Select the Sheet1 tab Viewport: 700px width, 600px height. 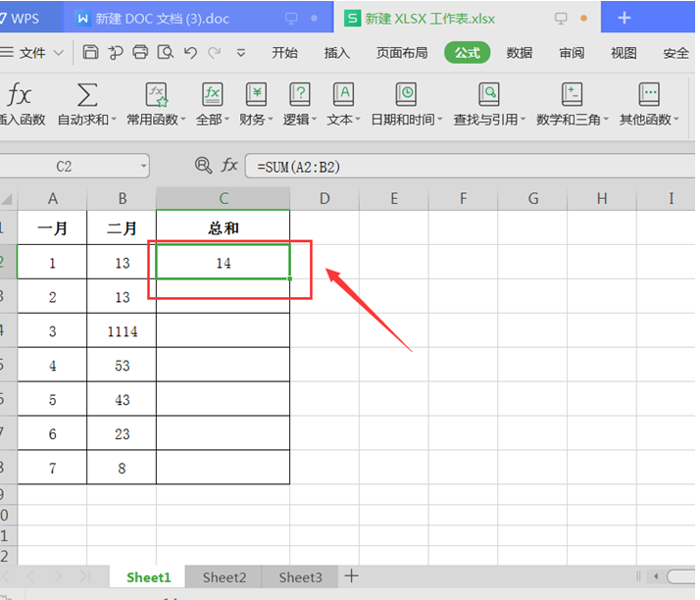point(149,577)
